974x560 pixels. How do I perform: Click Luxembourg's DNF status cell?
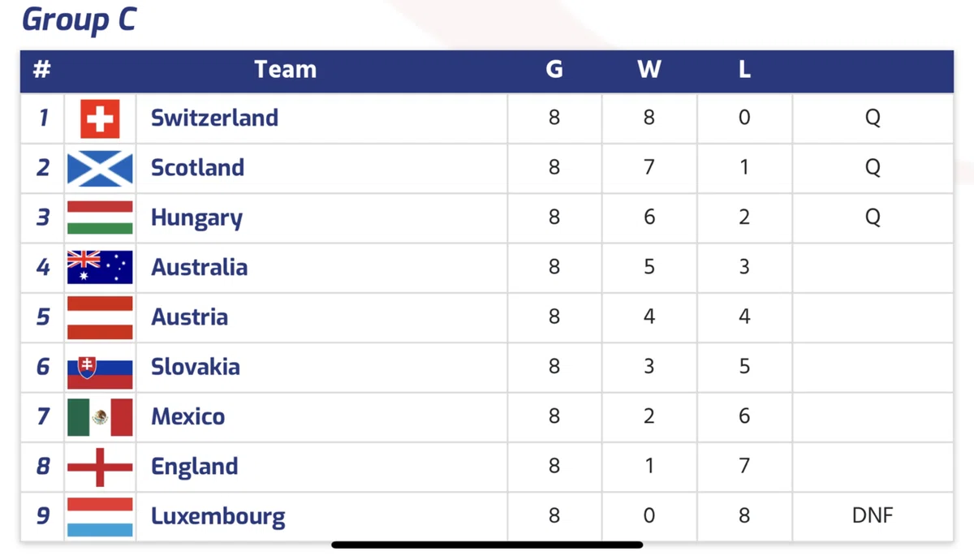point(873,515)
